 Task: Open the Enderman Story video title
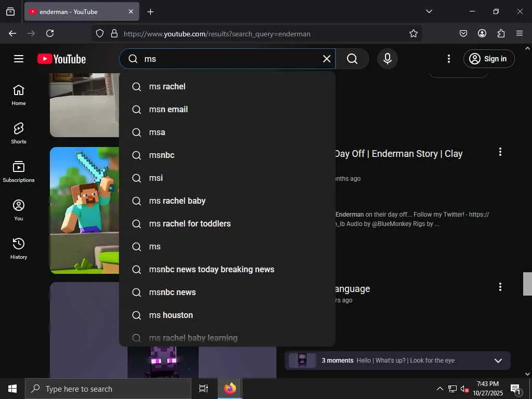click(x=398, y=154)
